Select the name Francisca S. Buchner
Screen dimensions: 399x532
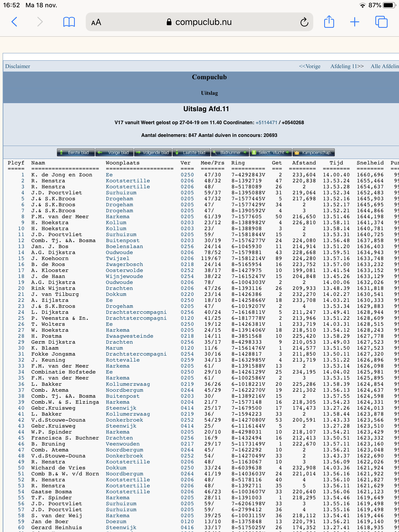[65, 438]
